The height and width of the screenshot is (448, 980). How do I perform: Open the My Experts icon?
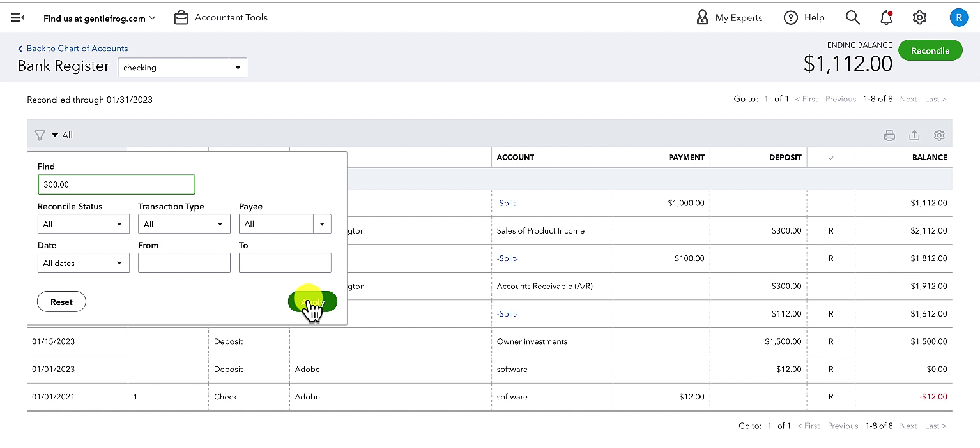pos(702,18)
